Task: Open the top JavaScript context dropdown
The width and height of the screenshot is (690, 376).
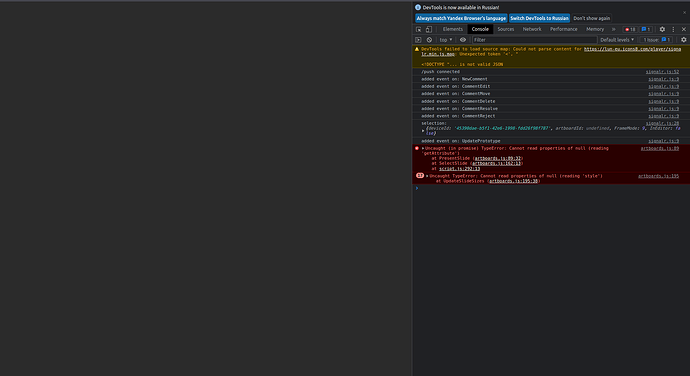Action: pos(445,40)
